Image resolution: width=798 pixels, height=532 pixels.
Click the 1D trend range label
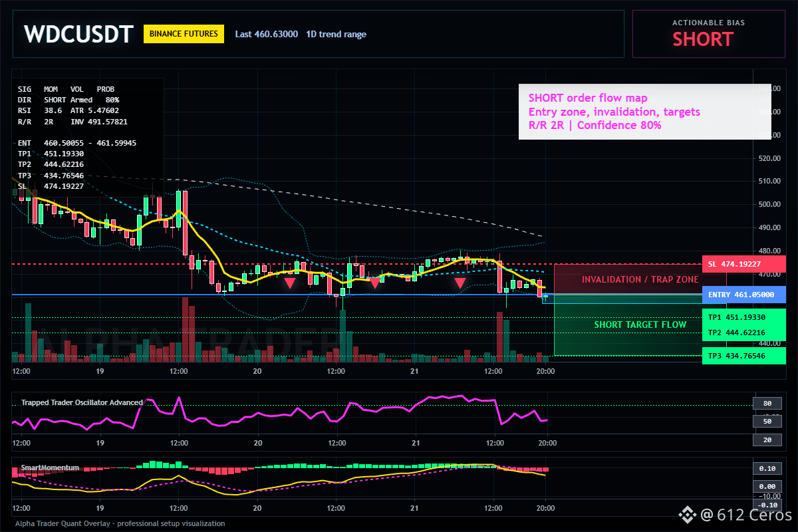[x=336, y=34]
